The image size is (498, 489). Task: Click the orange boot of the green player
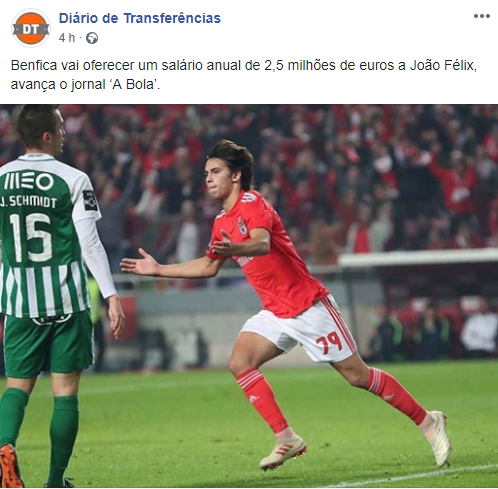[x=10, y=466]
